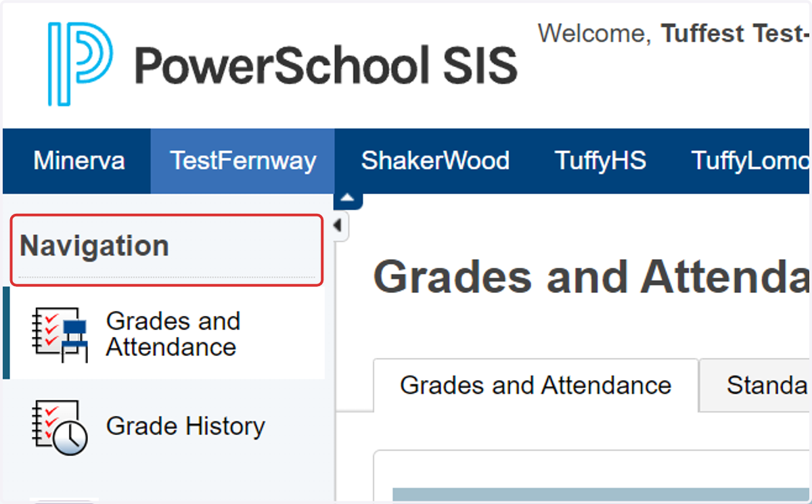Open the TuffyLomo student tab
812x504 pixels.
[750, 161]
